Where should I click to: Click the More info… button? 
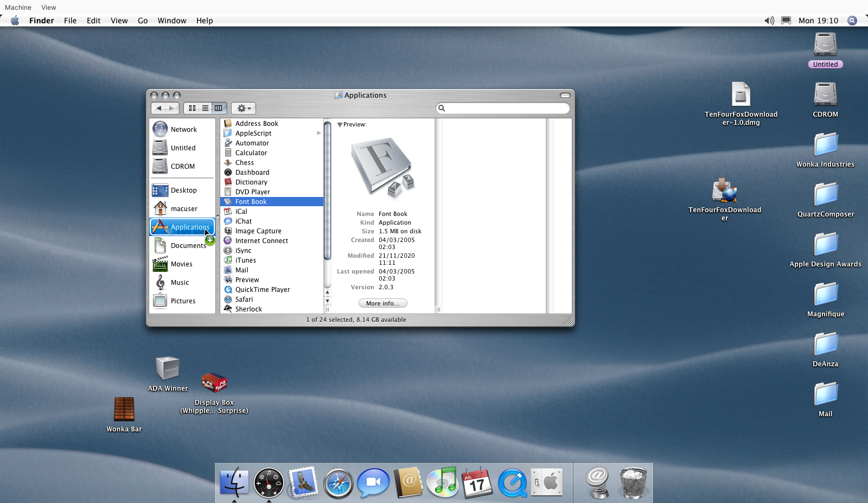[x=383, y=303]
